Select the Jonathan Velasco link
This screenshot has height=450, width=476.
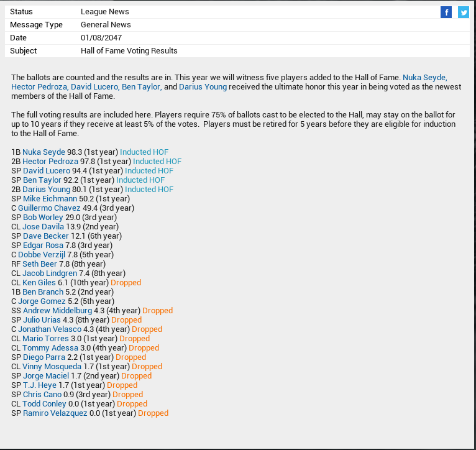[50, 329]
